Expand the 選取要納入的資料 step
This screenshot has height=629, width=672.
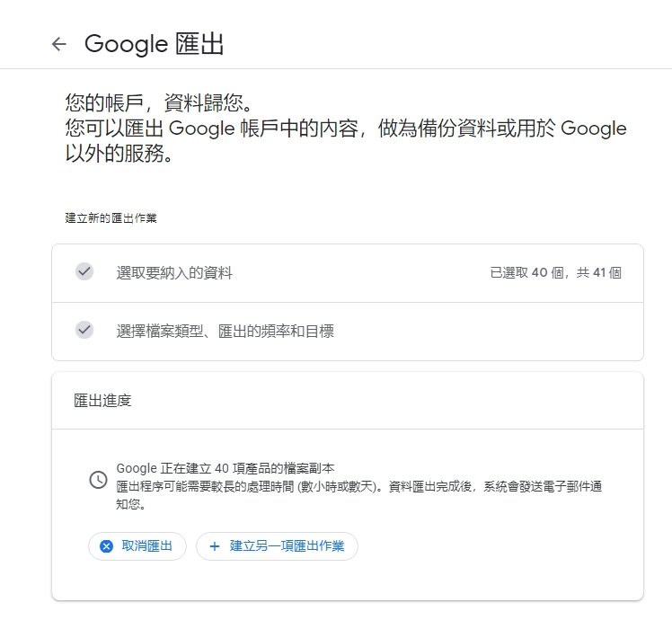pos(348,273)
